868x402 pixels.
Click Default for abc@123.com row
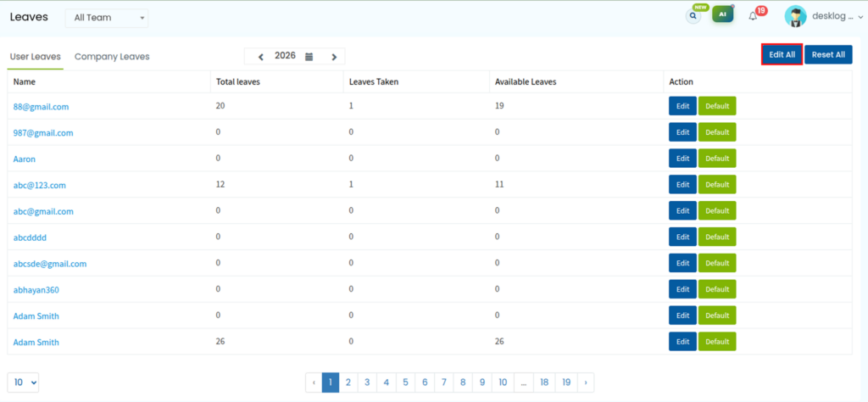point(717,185)
